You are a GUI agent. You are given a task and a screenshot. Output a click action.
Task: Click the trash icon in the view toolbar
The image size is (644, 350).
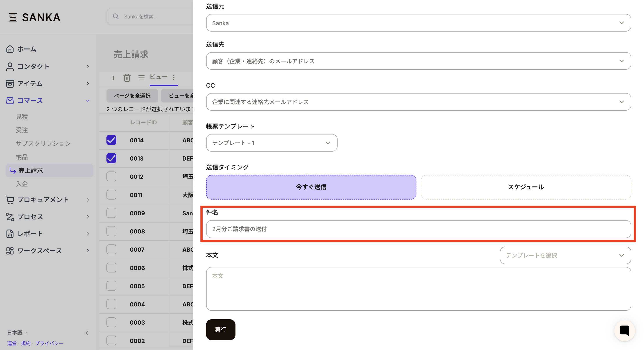(x=127, y=78)
